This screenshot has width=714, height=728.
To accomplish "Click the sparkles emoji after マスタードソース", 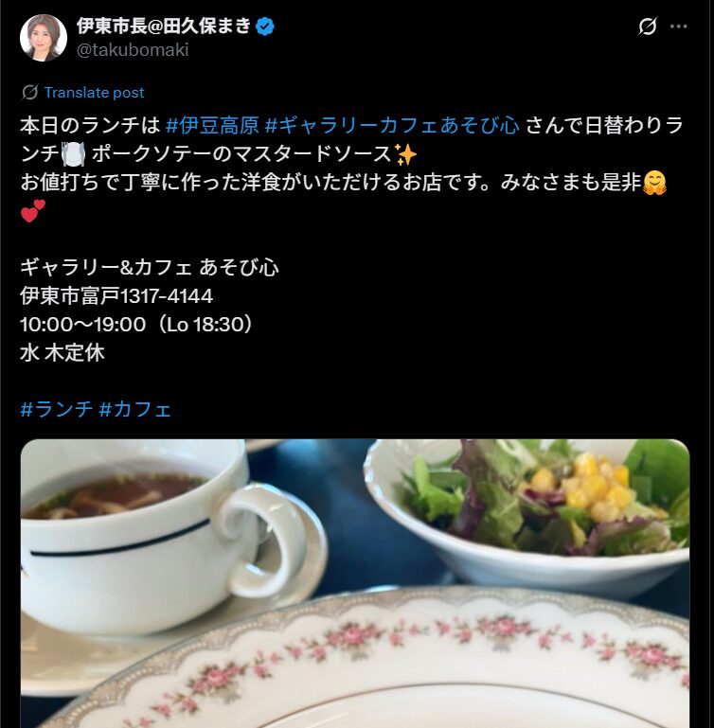I will [405, 154].
